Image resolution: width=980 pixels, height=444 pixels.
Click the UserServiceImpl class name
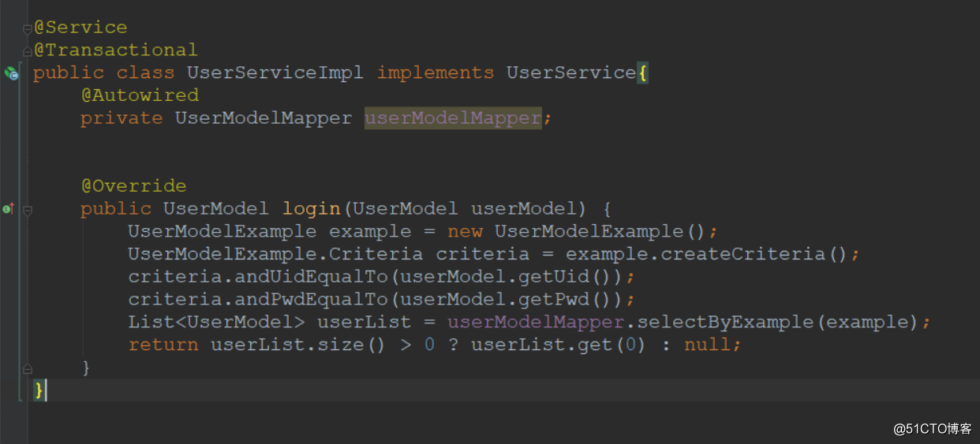pyautogui.click(x=275, y=73)
